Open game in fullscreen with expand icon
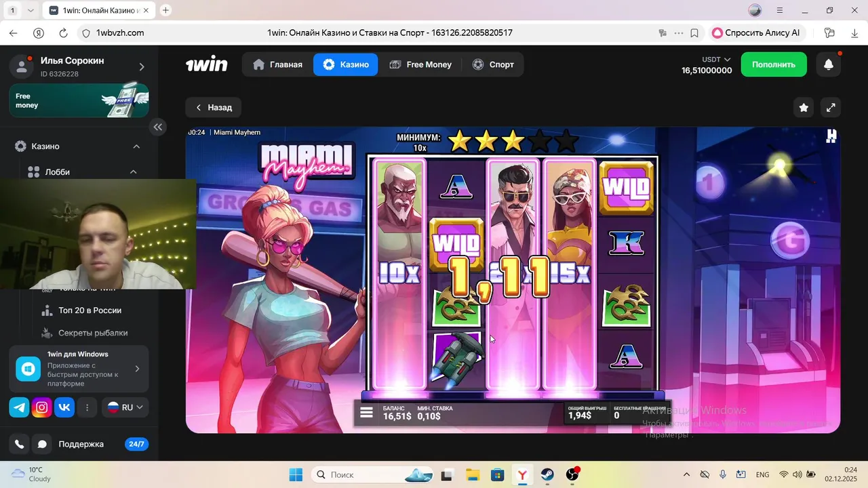 831,107
